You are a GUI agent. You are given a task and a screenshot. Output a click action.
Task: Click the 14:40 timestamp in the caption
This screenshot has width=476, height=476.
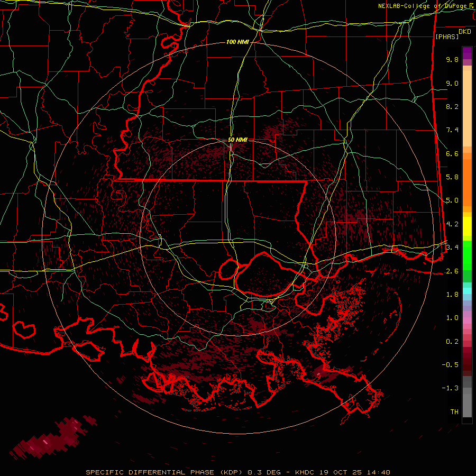coord(378,472)
